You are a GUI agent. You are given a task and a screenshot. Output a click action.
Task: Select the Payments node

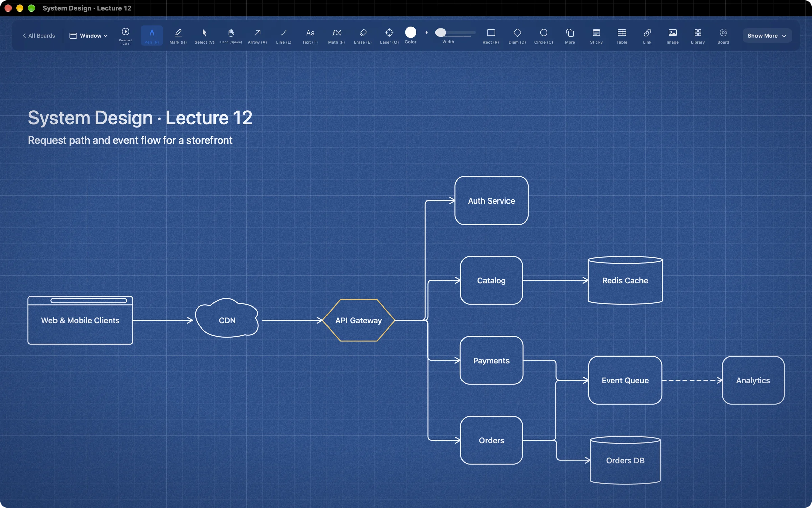point(491,360)
